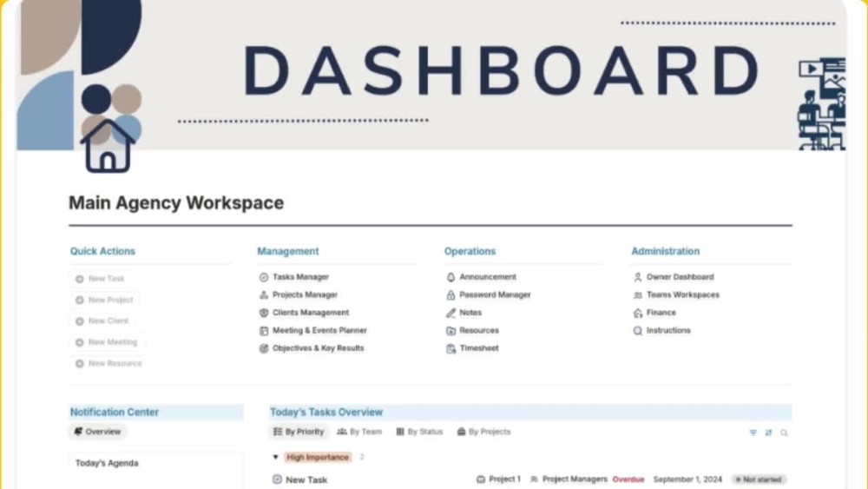Click the New Project quick action button
868x489 pixels.
click(x=105, y=301)
